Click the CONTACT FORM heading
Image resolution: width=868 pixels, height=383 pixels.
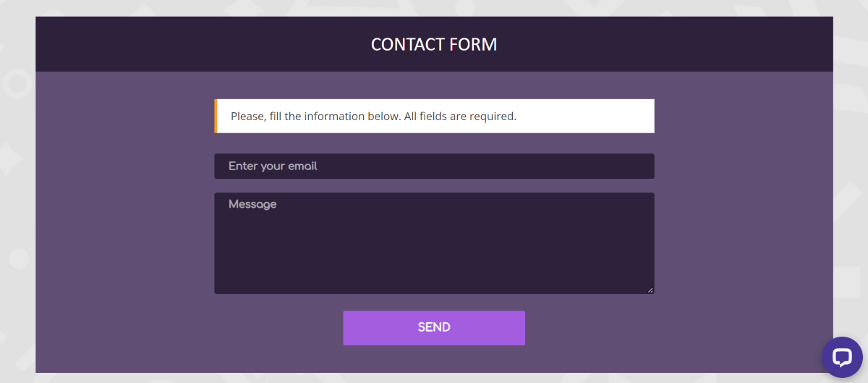coord(434,44)
